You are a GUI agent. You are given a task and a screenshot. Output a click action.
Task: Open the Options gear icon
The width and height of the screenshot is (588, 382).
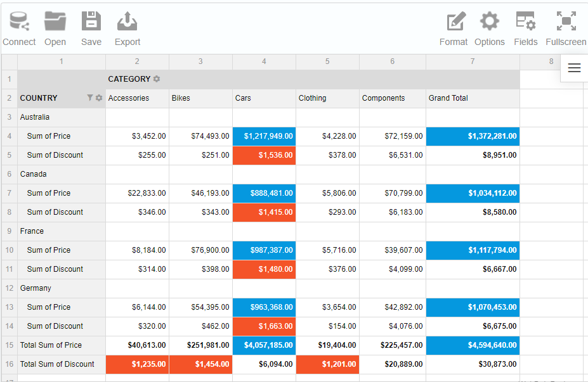[x=490, y=22]
